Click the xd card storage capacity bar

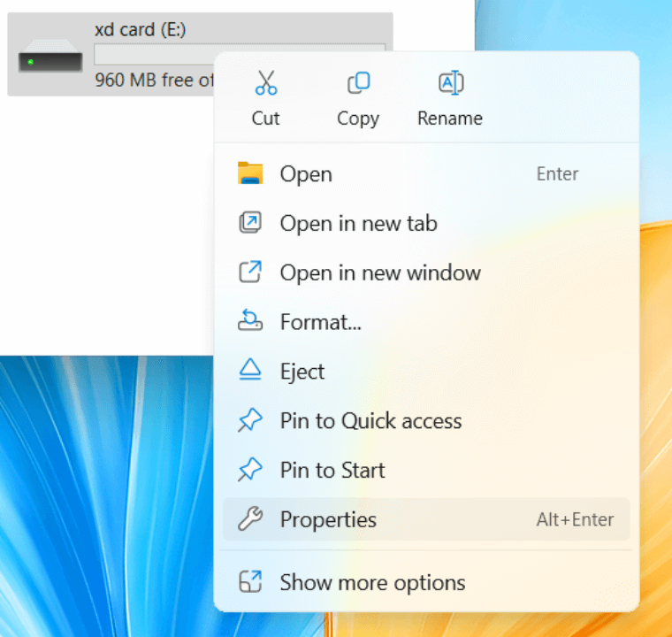click(x=155, y=55)
